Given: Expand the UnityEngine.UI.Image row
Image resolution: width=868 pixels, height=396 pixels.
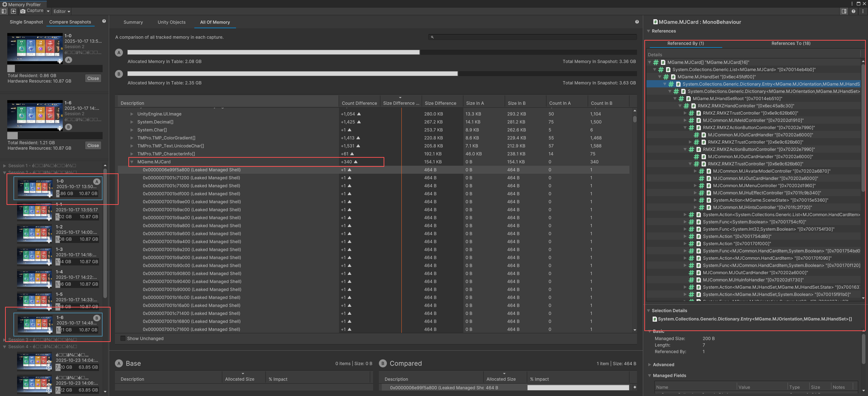Looking at the screenshot, I should (x=132, y=114).
